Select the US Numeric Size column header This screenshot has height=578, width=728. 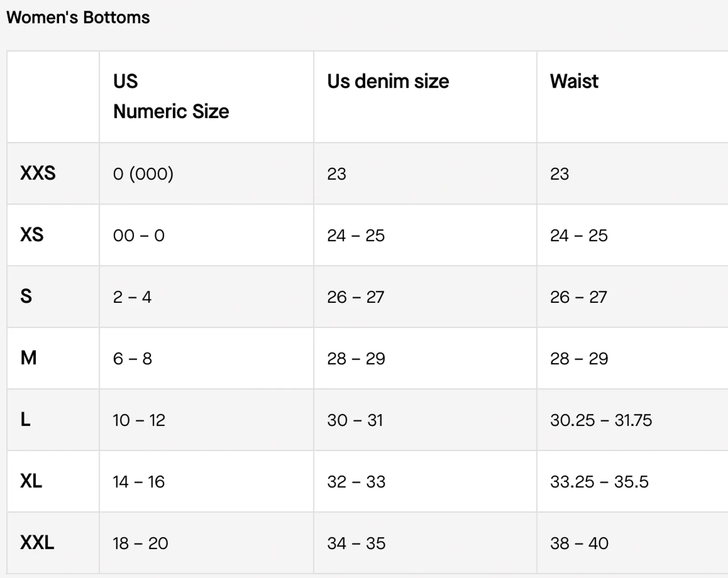(171, 96)
